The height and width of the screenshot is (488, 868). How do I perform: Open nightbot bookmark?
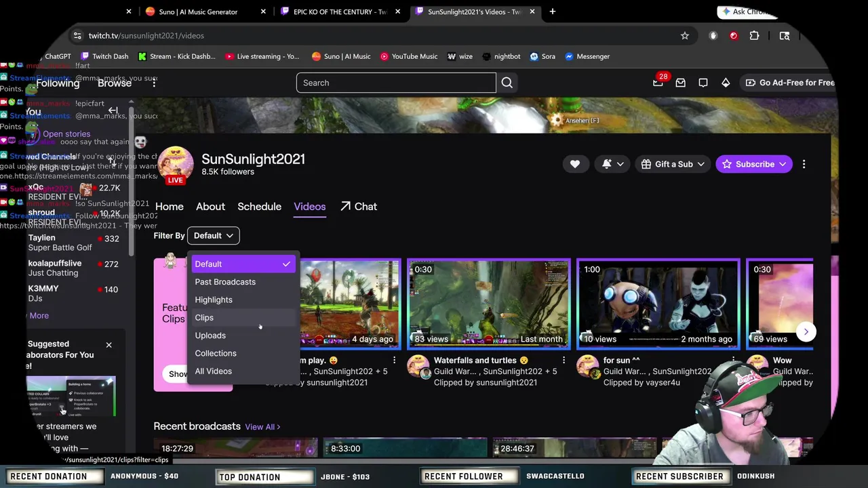point(501,56)
